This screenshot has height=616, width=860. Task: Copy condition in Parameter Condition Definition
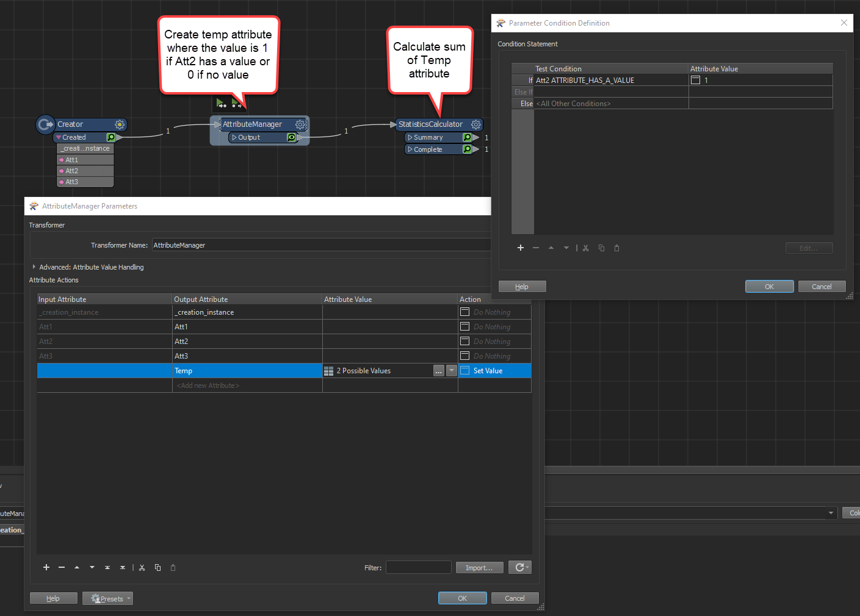pyautogui.click(x=601, y=248)
